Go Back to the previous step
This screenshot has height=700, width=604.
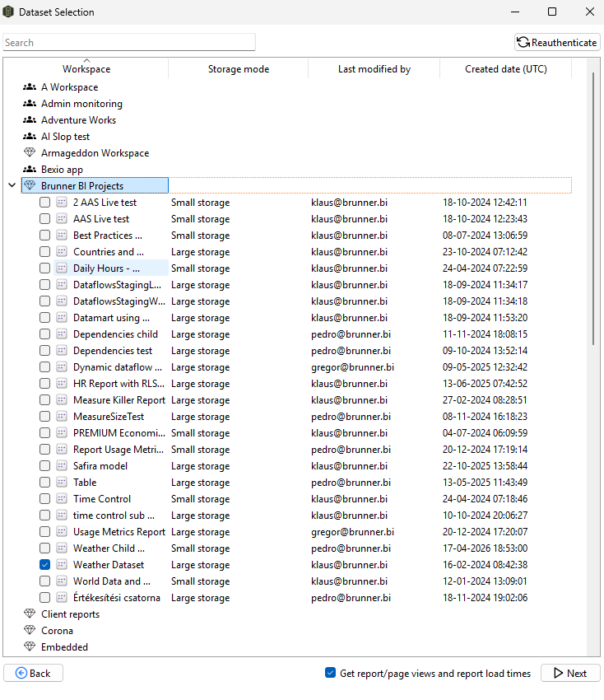[34, 673]
